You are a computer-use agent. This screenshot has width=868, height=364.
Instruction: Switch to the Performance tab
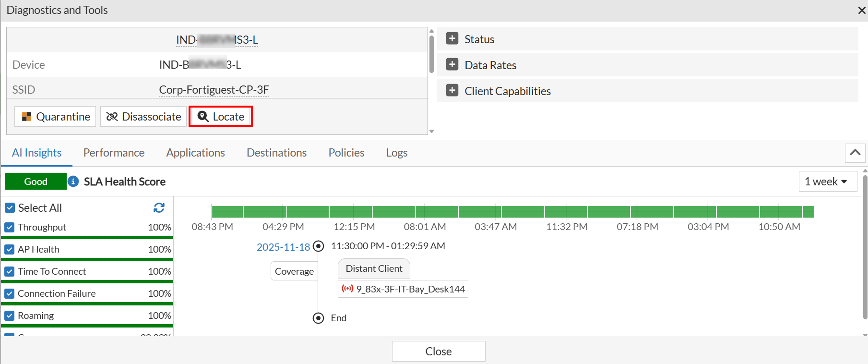(114, 153)
